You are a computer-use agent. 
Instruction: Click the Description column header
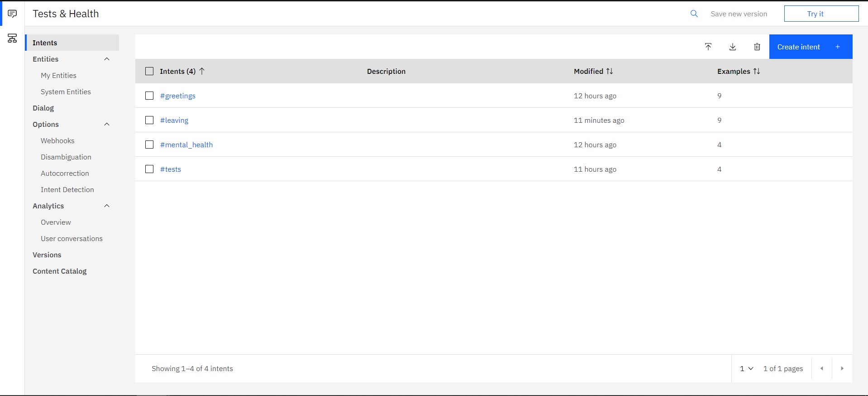[x=386, y=71]
